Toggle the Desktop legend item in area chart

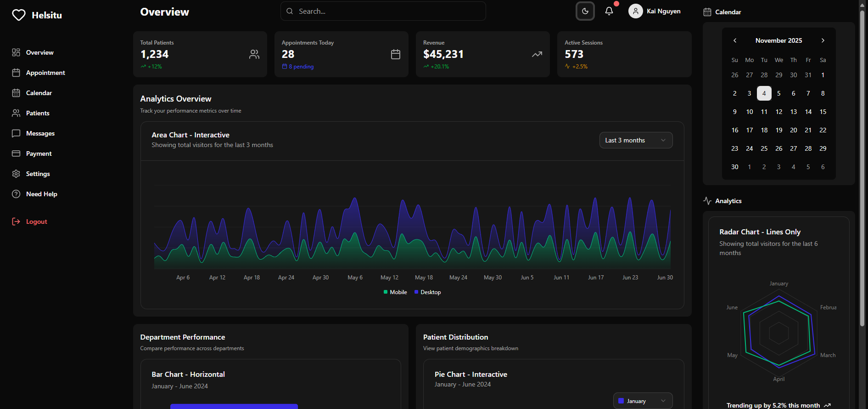click(427, 292)
